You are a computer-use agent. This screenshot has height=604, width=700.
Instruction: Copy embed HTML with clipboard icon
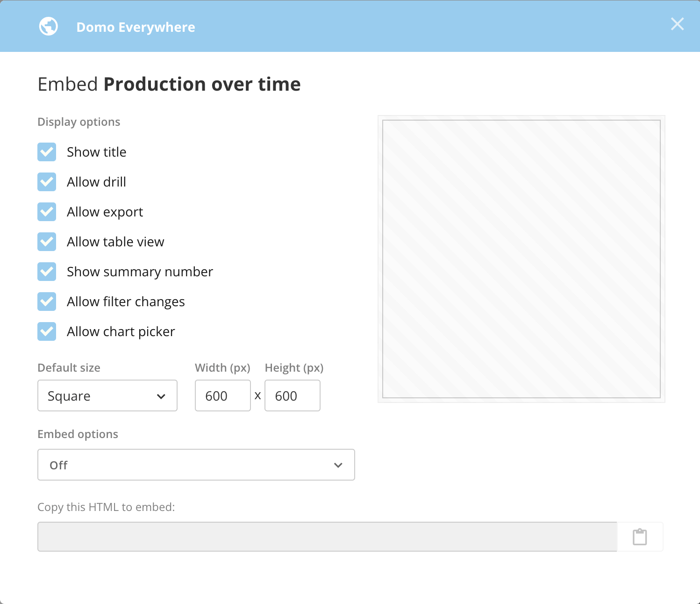640,537
